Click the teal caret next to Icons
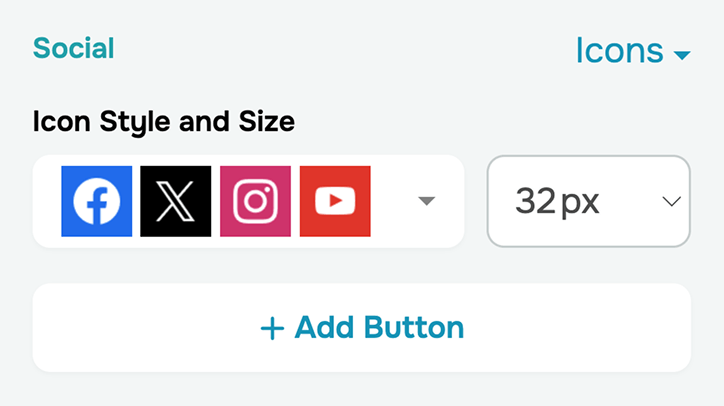Viewport: 724px width, 406px height. coord(682,55)
